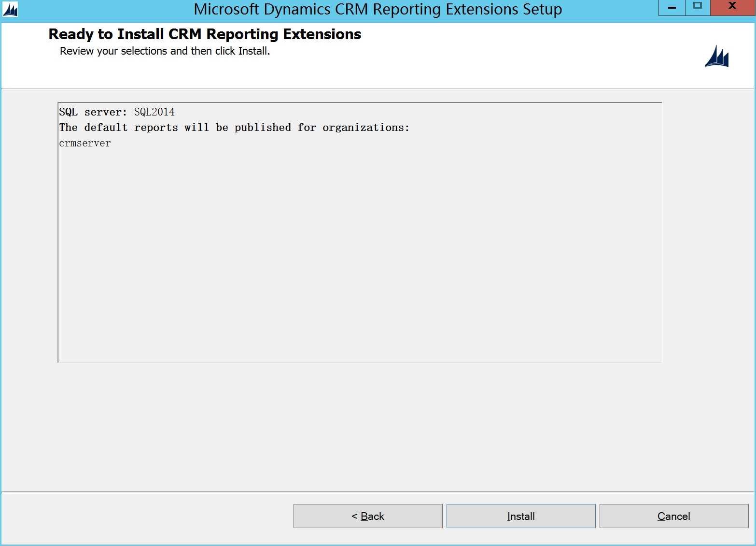The image size is (756, 546).
Task: Maximize the setup window
Action: point(698,8)
